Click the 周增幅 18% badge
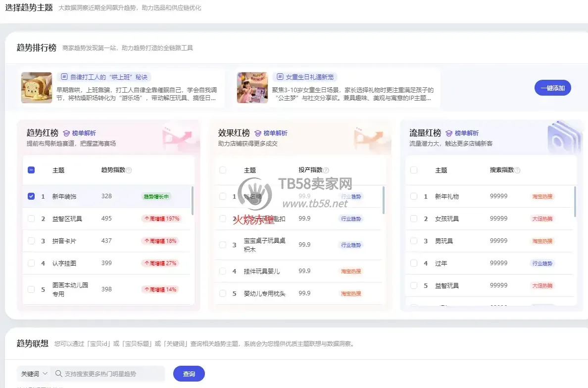Image resolution: width=588 pixels, height=388 pixels. click(160, 241)
